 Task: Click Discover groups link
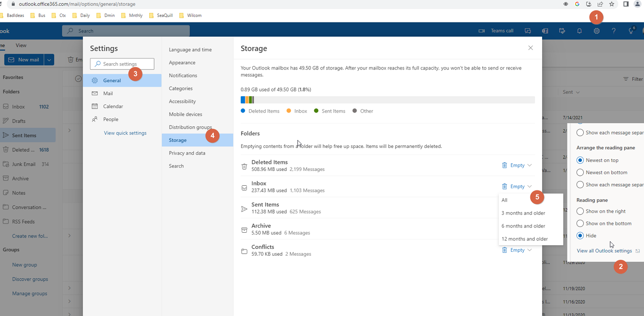[30, 279]
